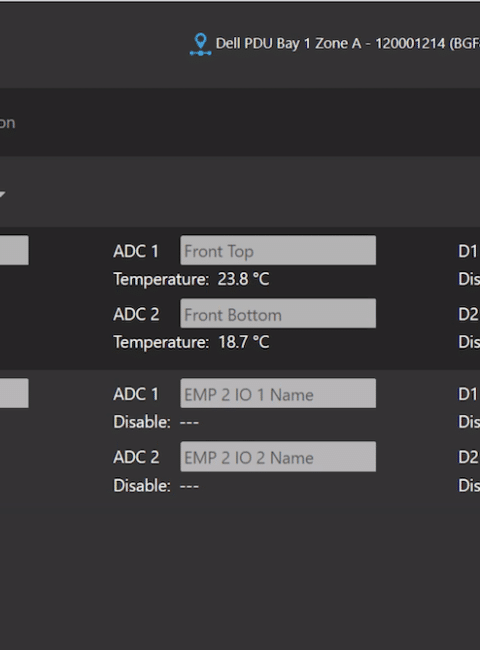
Task: Focus the EMP 2 IO 1 Name field
Action: click(x=278, y=393)
